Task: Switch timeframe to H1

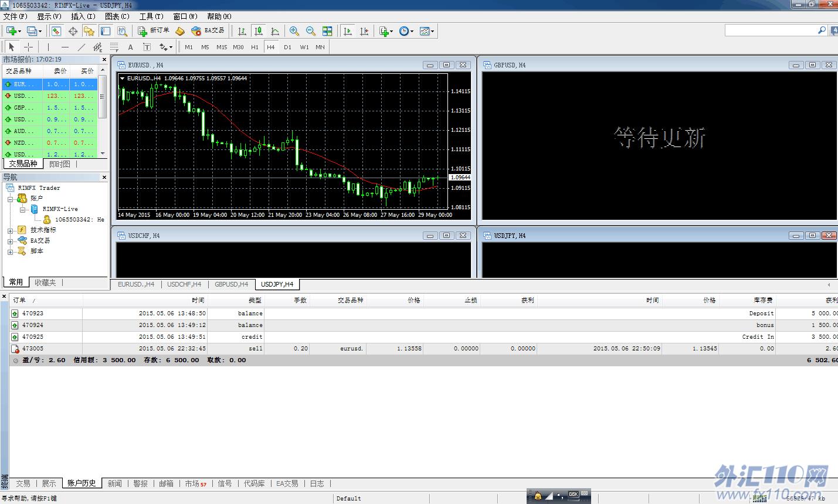Action: point(255,47)
